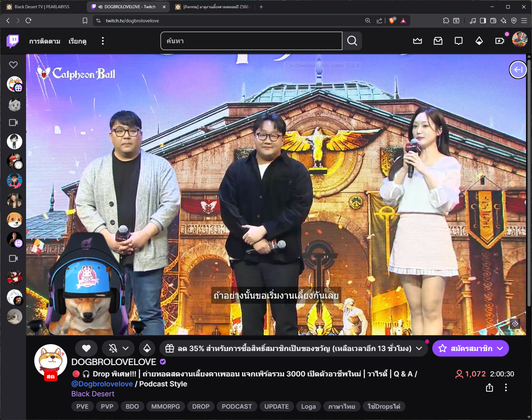Toggle notifications with the crossed bell

click(x=113, y=348)
